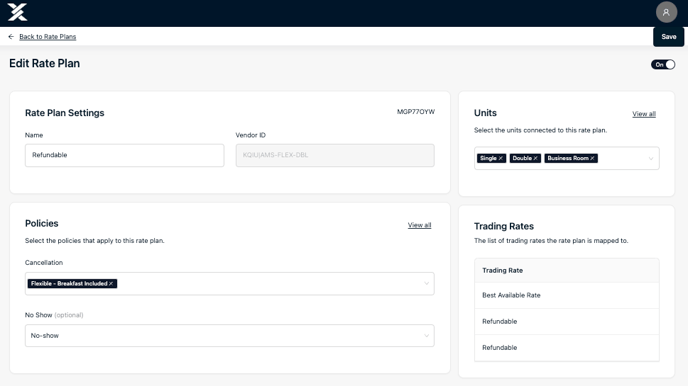The height and width of the screenshot is (386, 688).
Task: Open the No Show dropdown
Action: [x=229, y=336]
